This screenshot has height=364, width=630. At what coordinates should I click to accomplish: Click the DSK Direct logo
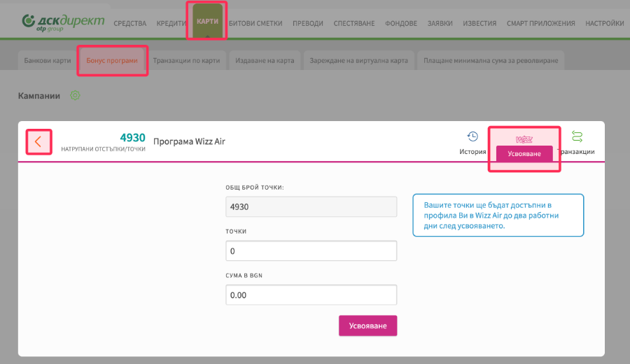pos(63,22)
